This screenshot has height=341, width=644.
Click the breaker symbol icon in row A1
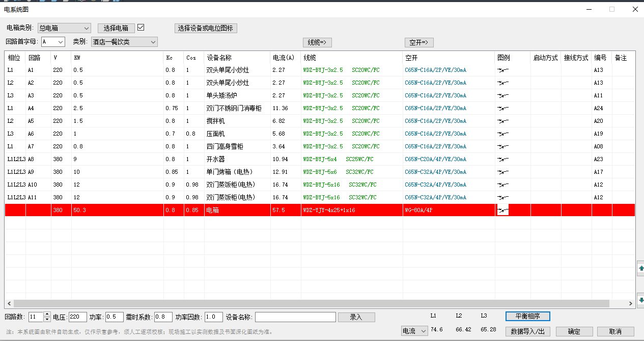tap(503, 70)
